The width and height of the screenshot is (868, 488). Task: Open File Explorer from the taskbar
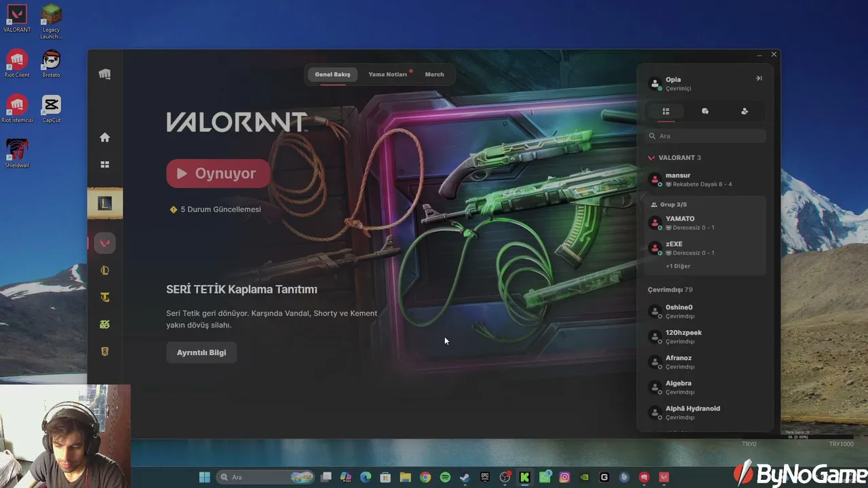click(406, 477)
